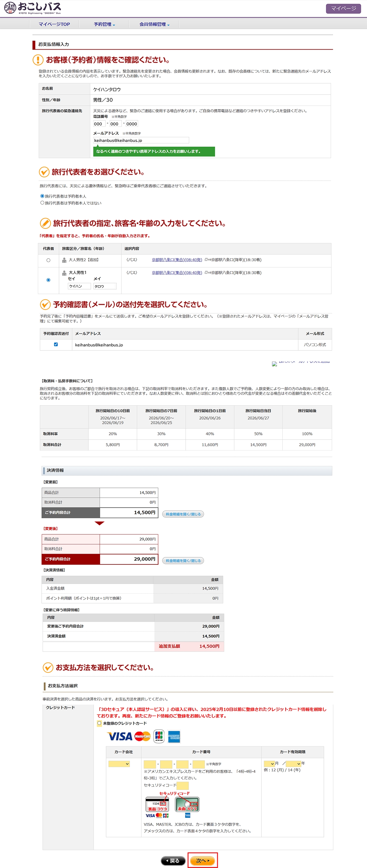Click the red down arrow between totals
Image resolution: width=367 pixels, height=868 pixels.
tap(100, 523)
